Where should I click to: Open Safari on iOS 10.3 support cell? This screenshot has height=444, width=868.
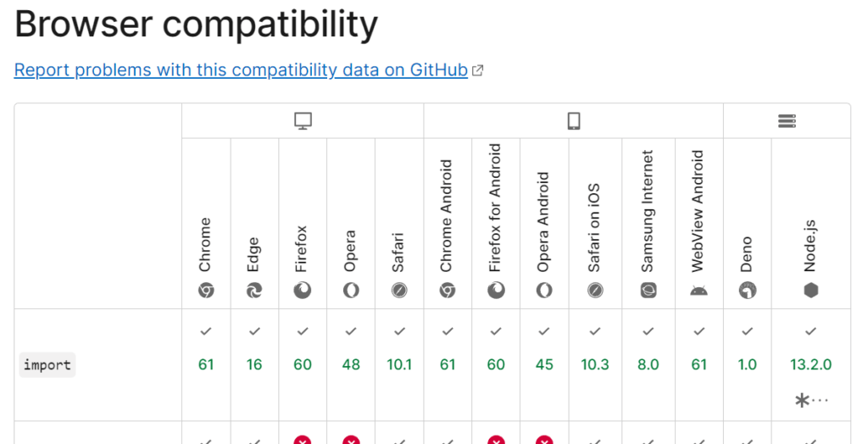595,364
